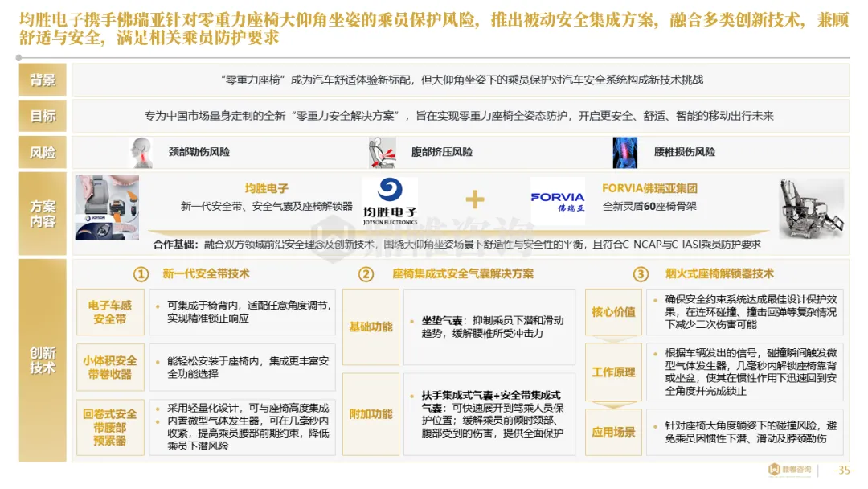Click the 合作基础 sentence

tap(457, 244)
